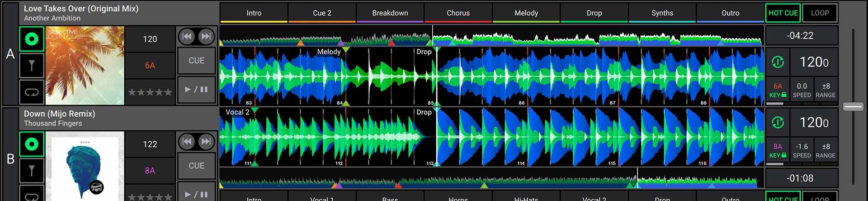Toggle key lock 8A on deck B
The width and height of the screenshot is (868, 201).
pos(778,150)
